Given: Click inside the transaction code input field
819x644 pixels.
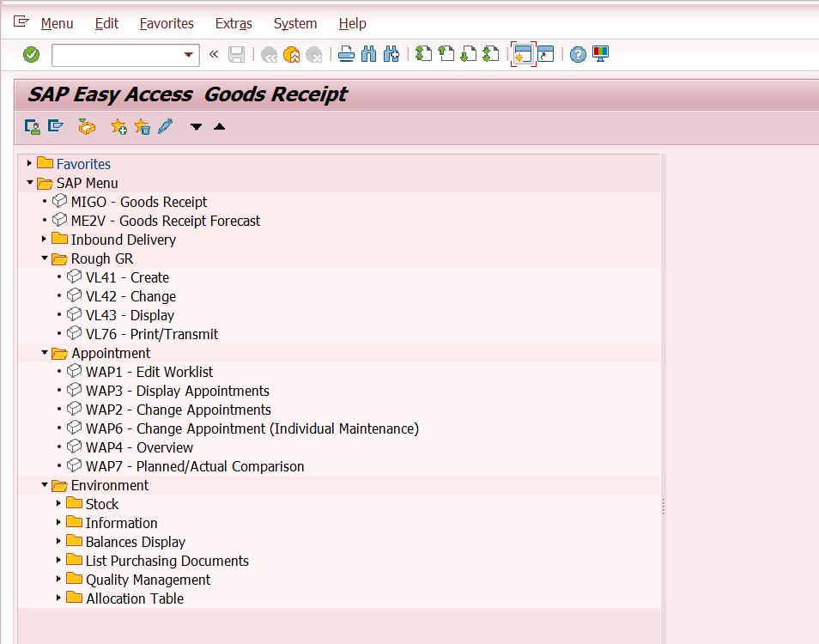Looking at the screenshot, I should click(x=116, y=55).
